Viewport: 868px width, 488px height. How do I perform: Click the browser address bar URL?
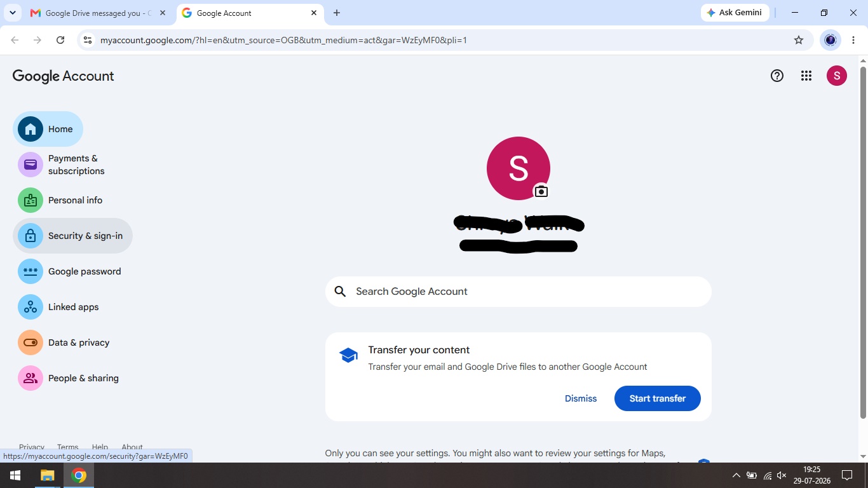pyautogui.click(x=283, y=40)
